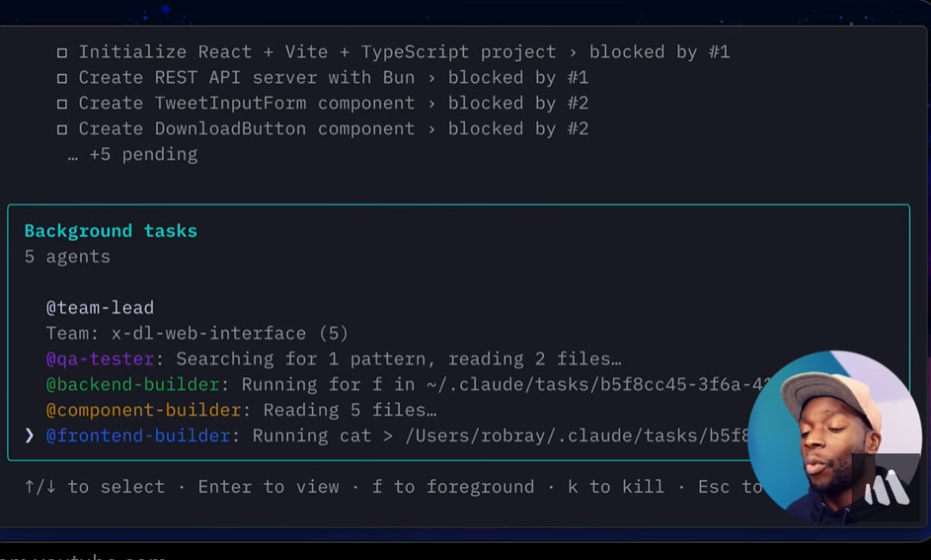Viewport: 931px width, 560px height.
Task: Click the up/down arrows select hint
Action: pyautogui.click(x=94, y=487)
